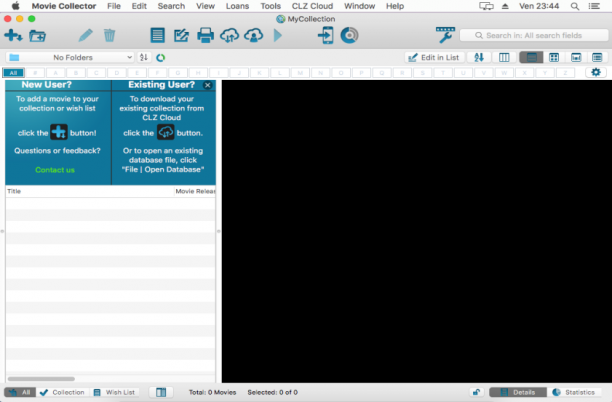Click the plus button in welcome banner
This screenshot has height=402, width=612.
point(59,132)
